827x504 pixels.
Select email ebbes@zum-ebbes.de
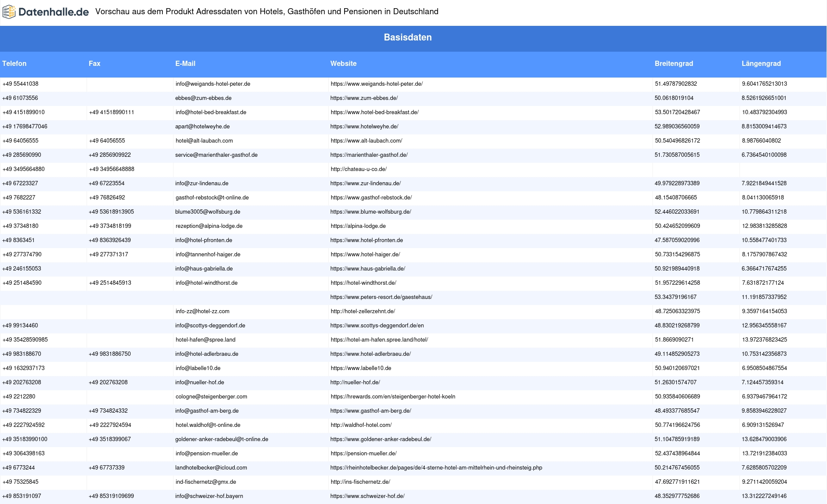coord(203,98)
